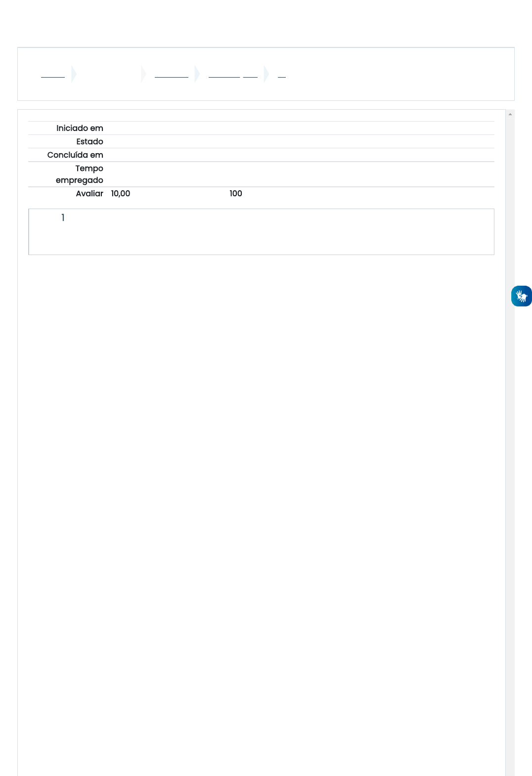532x776 pixels.
Task: Click question number 1
Action: 63,217
